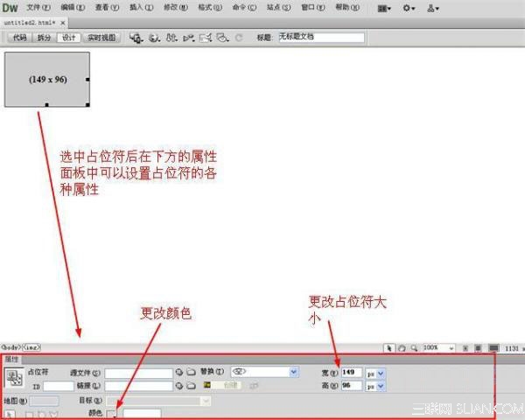525x420 pixels.
Task: Open the 替换 alt text dropdown
Action: coord(294,372)
